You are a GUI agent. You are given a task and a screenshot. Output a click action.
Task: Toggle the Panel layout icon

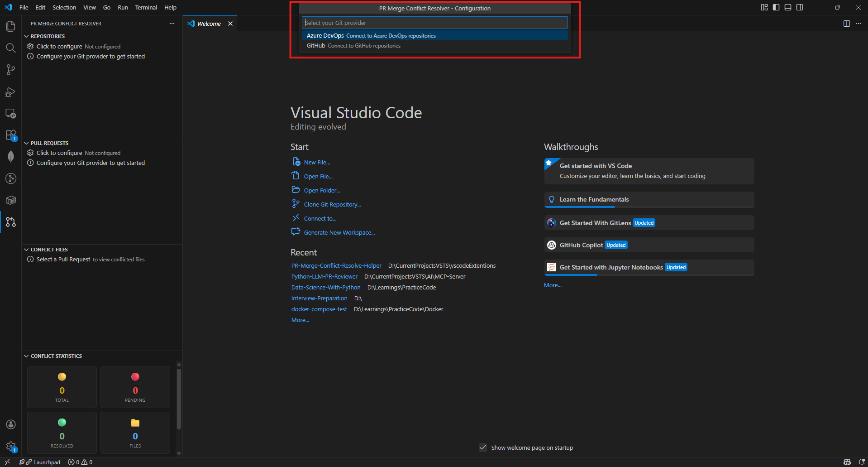[788, 7]
